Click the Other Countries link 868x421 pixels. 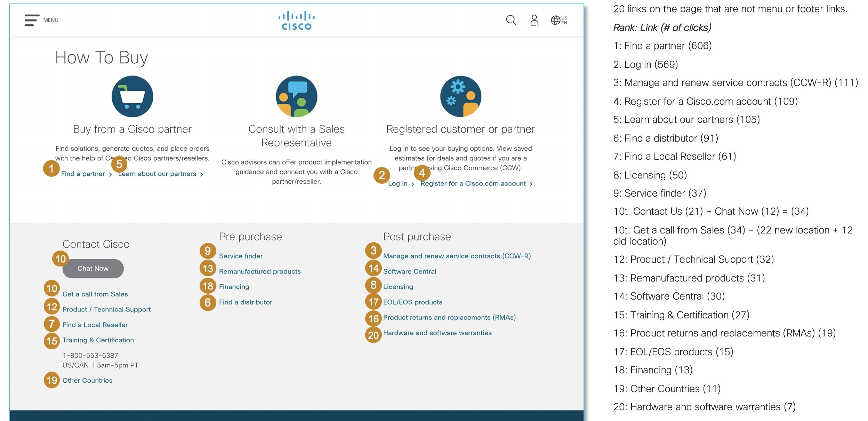(87, 381)
